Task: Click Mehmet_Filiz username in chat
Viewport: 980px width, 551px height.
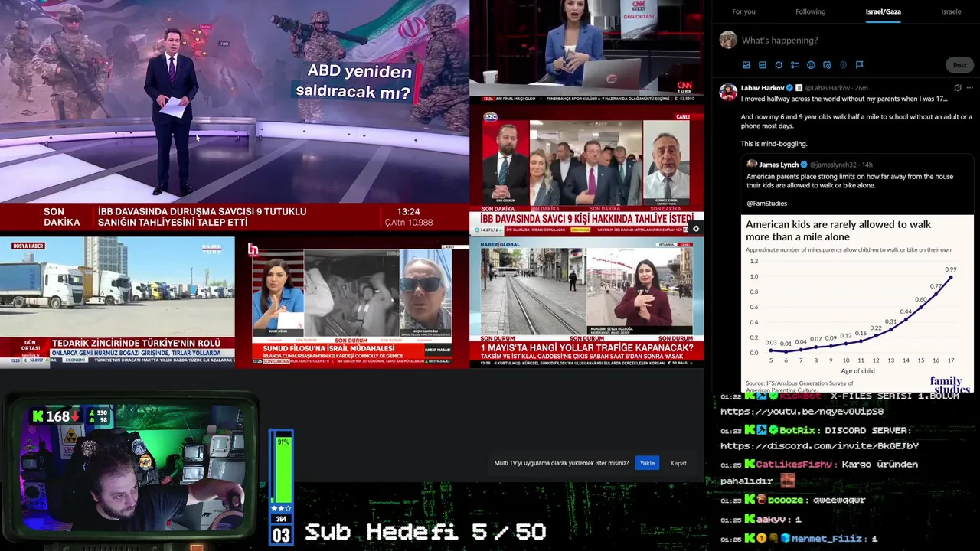Action: click(x=825, y=539)
